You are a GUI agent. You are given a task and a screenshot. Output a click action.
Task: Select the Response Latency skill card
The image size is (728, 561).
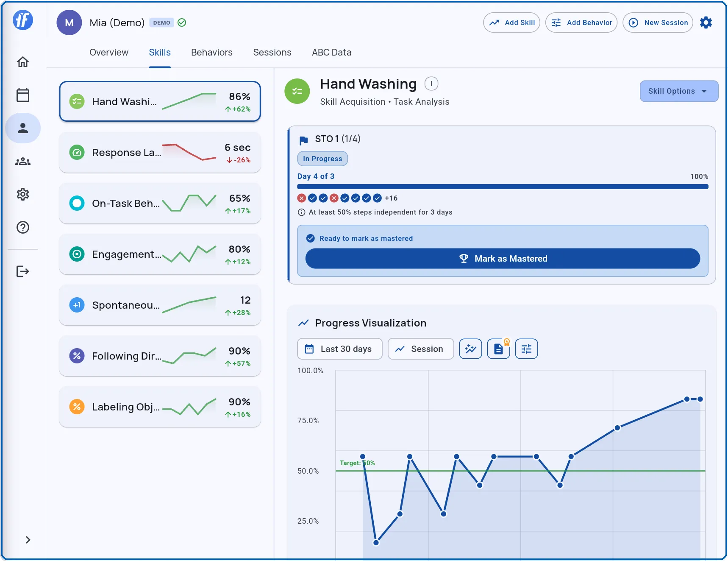(x=160, y=153)
